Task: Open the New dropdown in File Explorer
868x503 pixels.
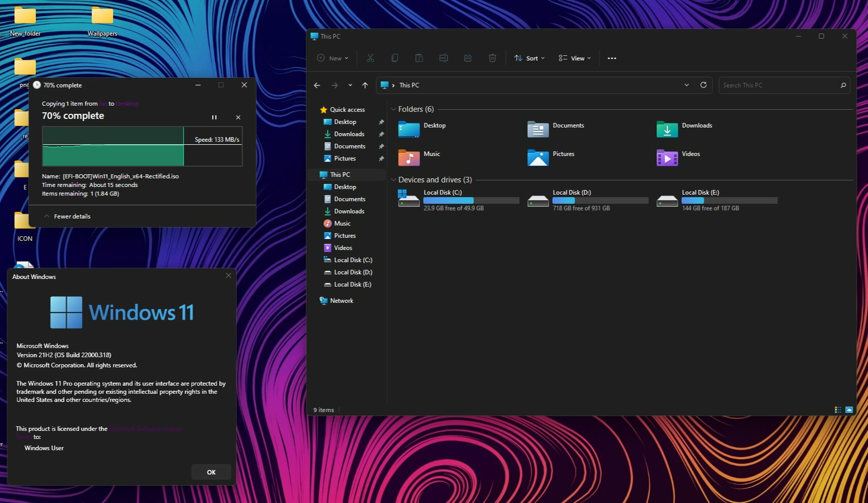Action: (333, 58)
